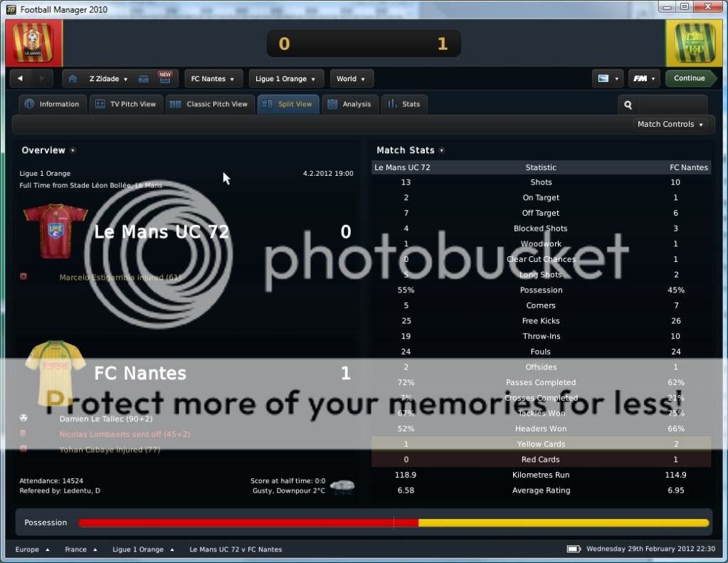Click the search input field
728x563 pixels.
pos(672,105)
